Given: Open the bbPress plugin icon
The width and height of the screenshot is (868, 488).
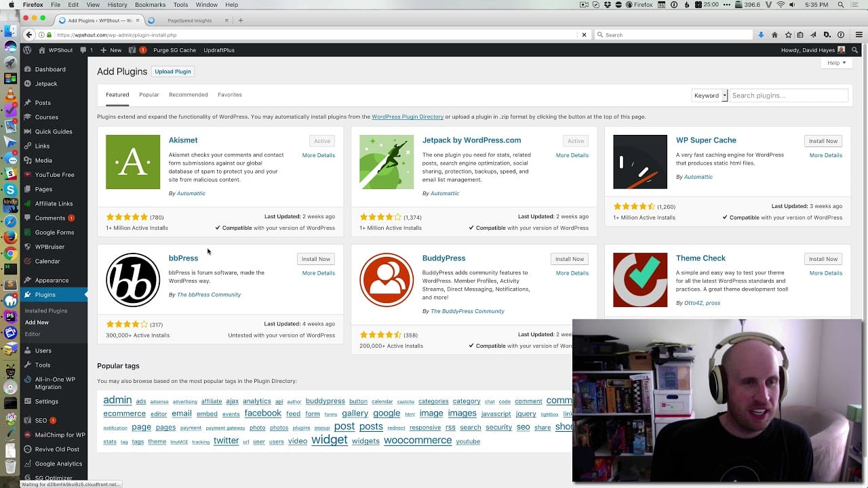Looking at the screenshot, I should [133, 280].
